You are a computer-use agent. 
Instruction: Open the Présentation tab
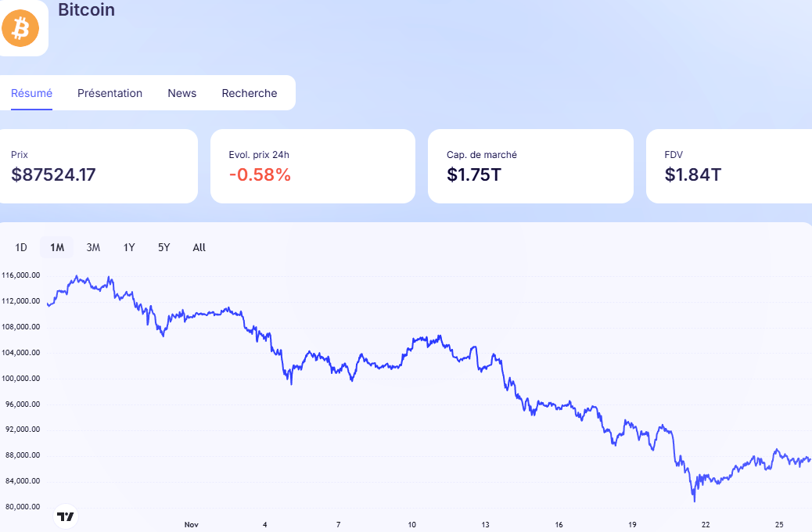pyautogui.click(x=110, y=93)
